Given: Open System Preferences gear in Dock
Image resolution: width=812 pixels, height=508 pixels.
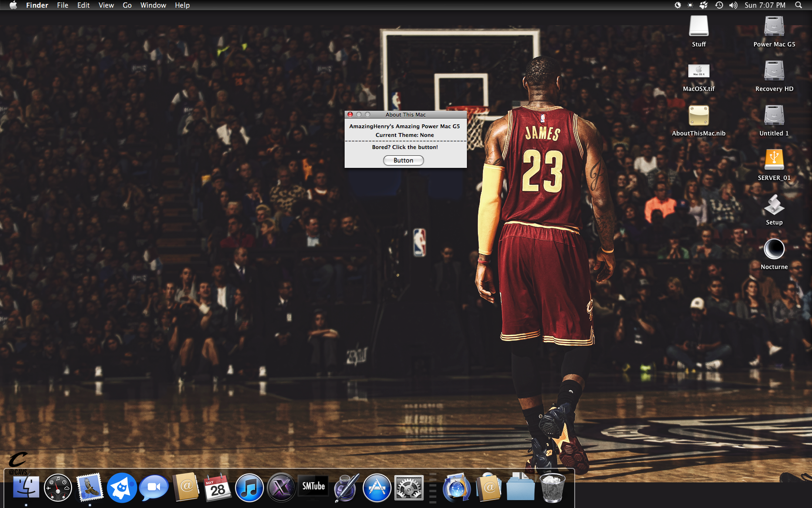Looking at the screenshot, I should click(x=409, y=487).
